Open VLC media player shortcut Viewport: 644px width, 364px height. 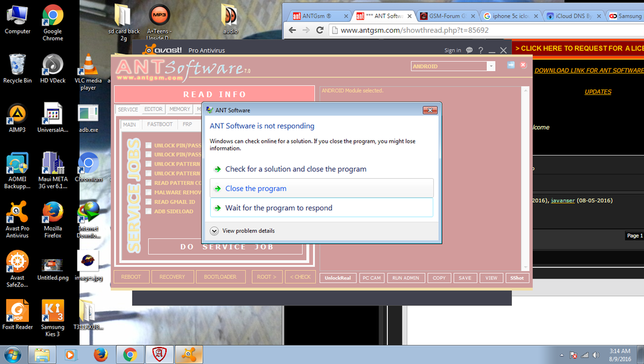click(x=88, y=72)
